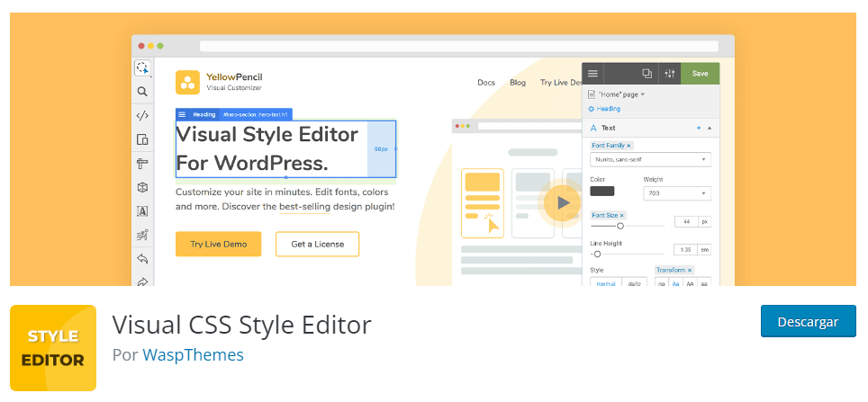Click the blue Heading link in panel

[609, 109]
